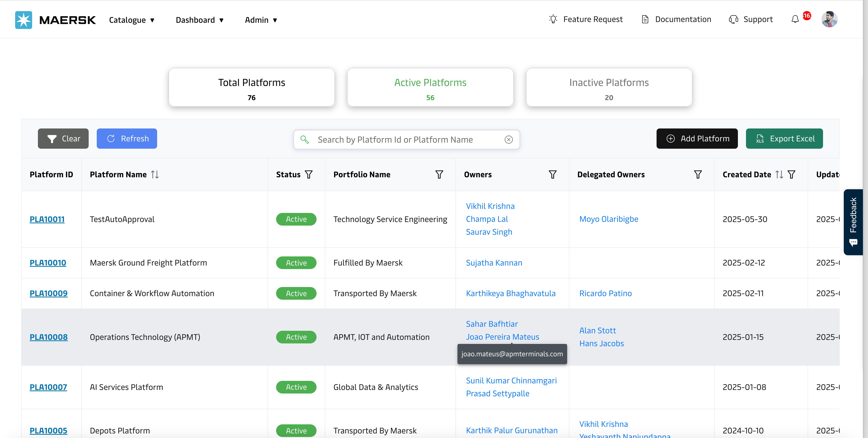This screenshot has height=438, width=868.
Task: Select the Active Platforms card
Action: 430,87
